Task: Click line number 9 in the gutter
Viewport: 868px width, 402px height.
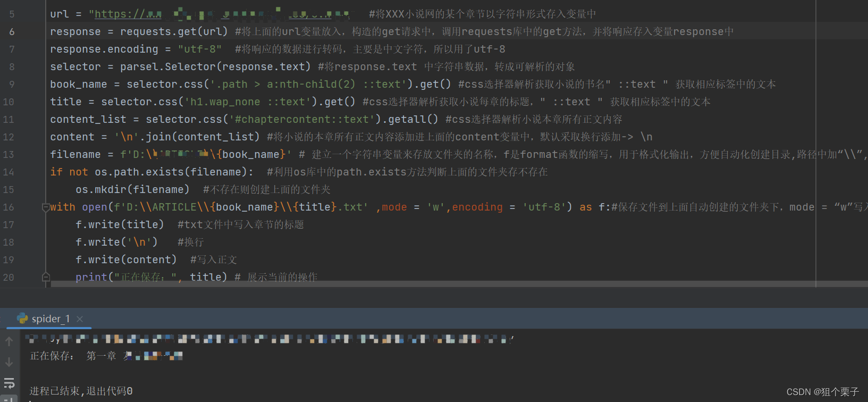Action: click(x=12, y=85)
